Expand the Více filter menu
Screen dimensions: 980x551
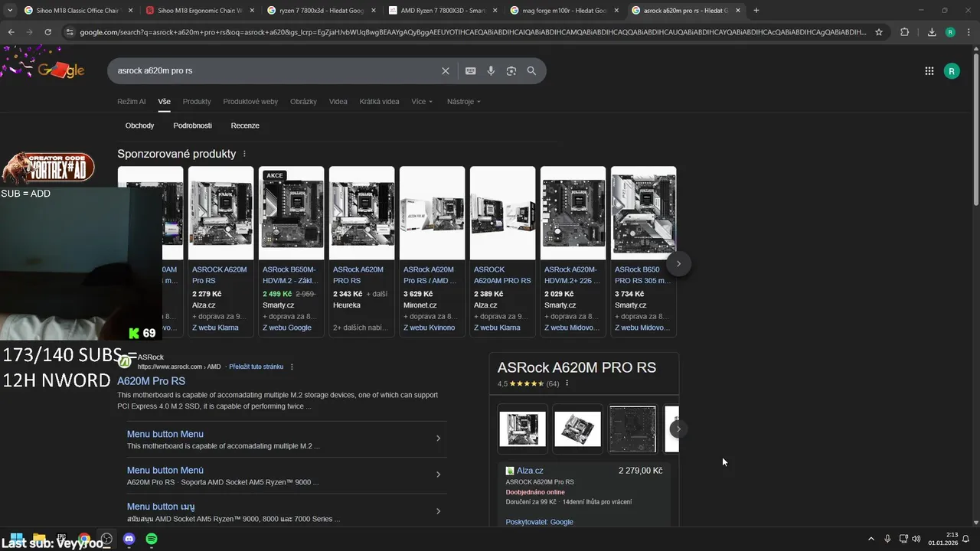pyautogui.click(x=422, y=102)
